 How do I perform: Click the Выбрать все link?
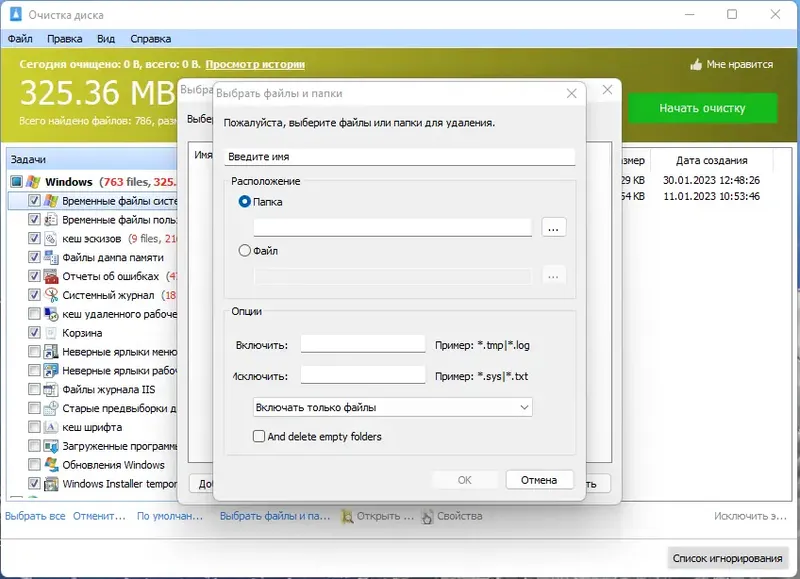(35, 516)
